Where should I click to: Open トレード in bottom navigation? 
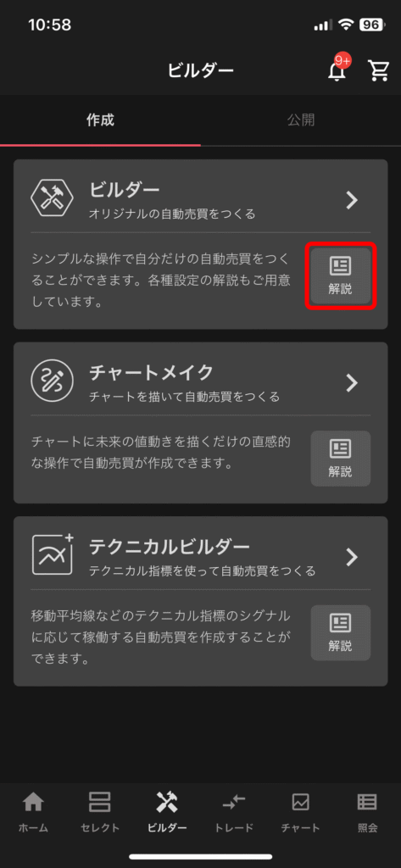[234, 811]
